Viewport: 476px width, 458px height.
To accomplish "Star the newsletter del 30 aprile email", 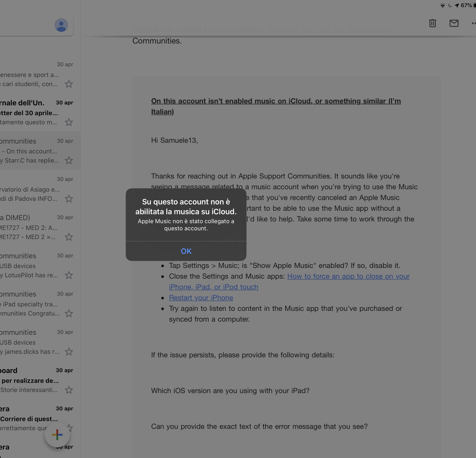I will tap(69, 122).
